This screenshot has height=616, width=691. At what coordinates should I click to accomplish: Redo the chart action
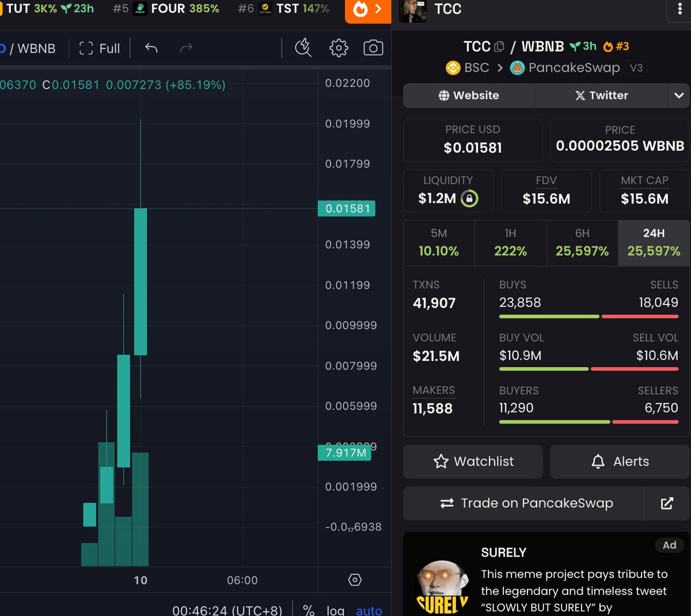(186, 48)
